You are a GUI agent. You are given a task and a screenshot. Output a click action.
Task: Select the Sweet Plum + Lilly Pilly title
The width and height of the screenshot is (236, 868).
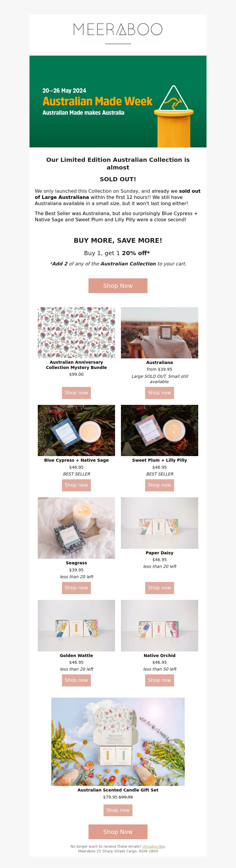pyautogui.click(x=159, y=460)
